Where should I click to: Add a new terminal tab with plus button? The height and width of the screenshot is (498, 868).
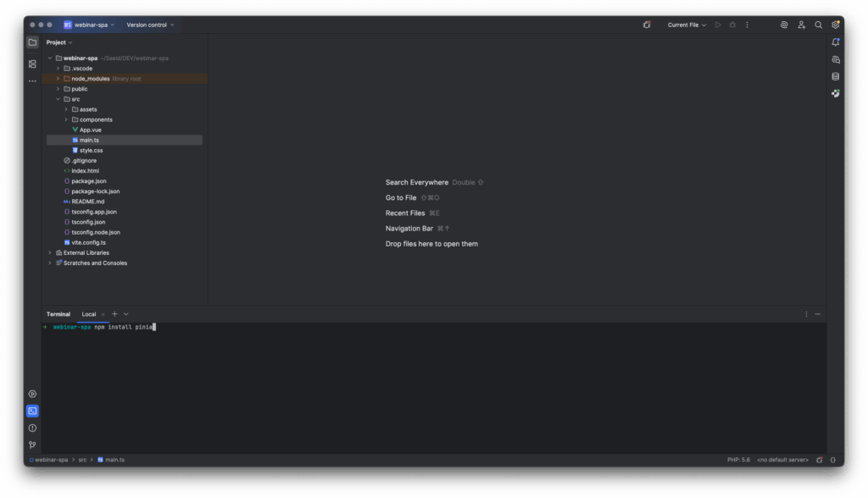click(114, 314)
